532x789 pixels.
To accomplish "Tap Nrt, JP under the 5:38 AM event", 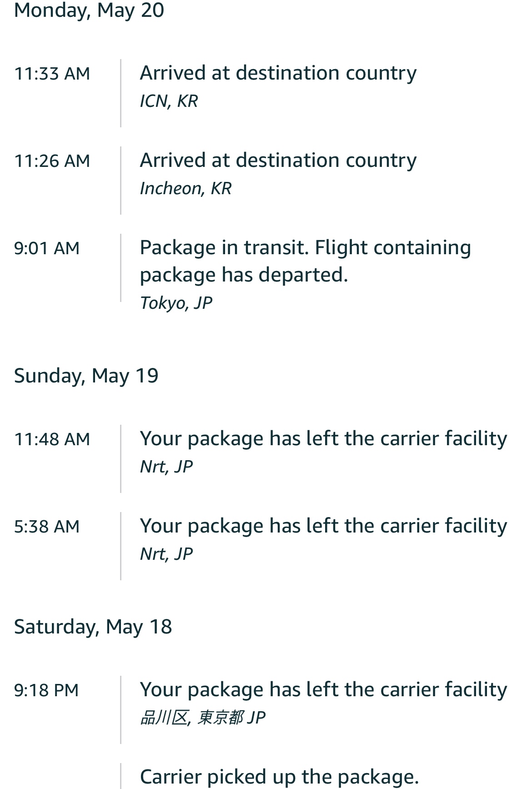I will pyautogui.click(x=166, y=554).
